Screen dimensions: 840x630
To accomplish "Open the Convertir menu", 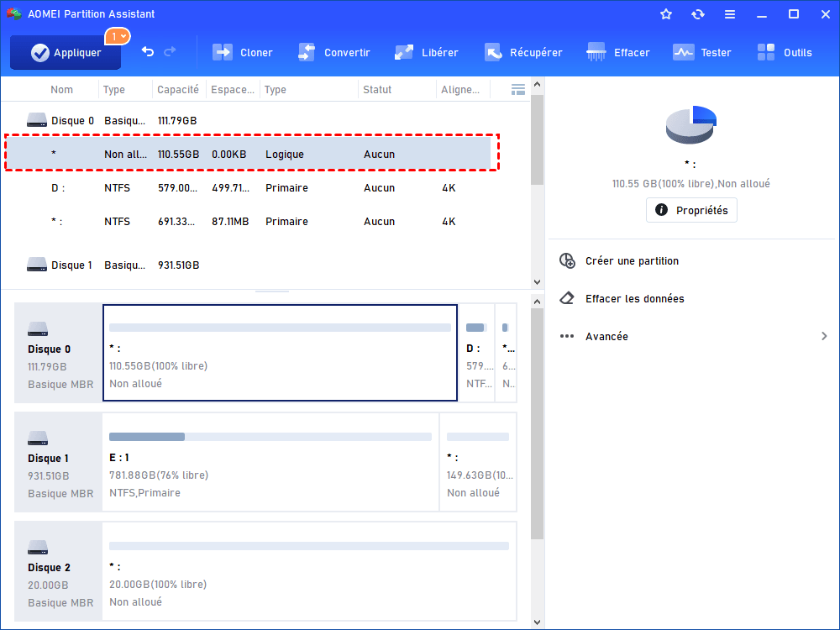I will [334, 52].
